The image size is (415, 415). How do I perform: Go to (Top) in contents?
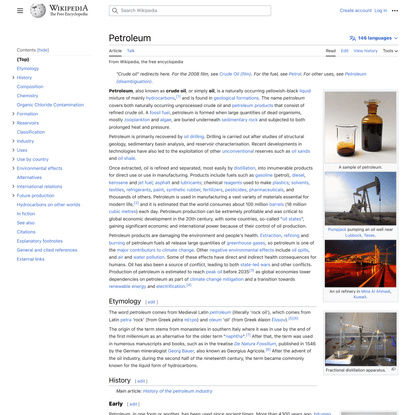click(23, 59)
